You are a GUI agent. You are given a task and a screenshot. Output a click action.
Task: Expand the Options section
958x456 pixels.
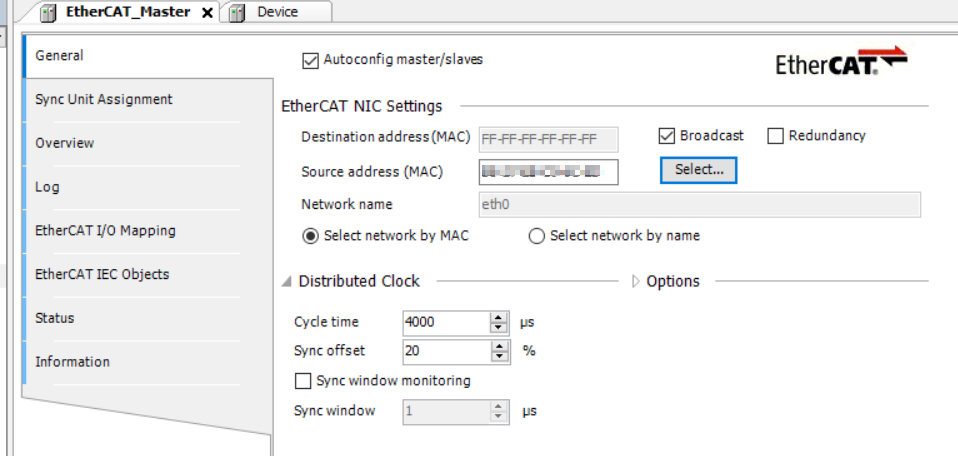(x=635, y=282)
